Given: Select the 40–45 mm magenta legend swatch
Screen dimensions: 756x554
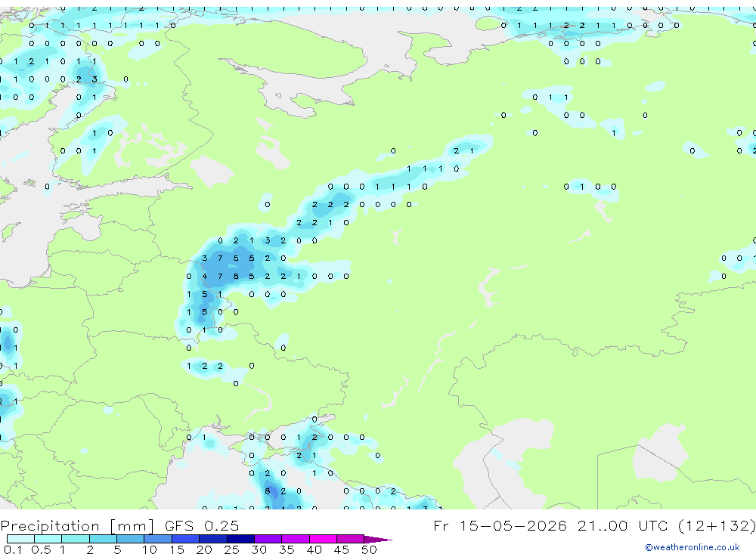Looking at the screenshot, I should pyautogui.click(x=323, y=539).
